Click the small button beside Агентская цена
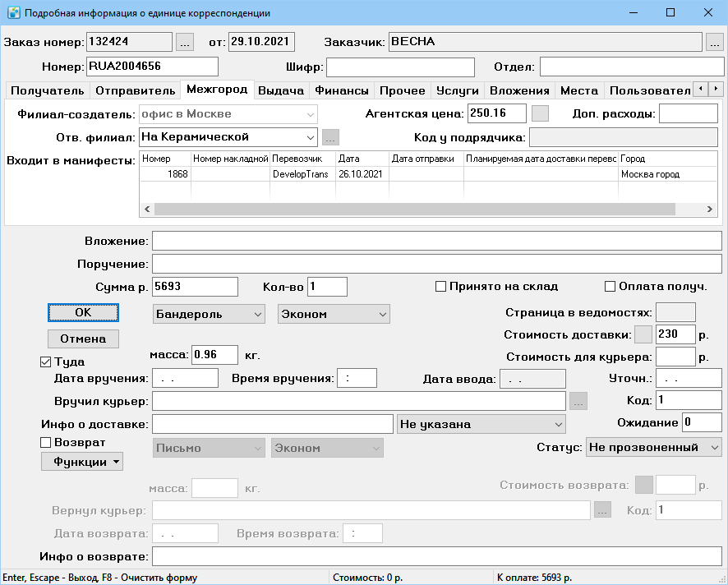Viewport: 728px width, 585px height. [x=540, y=113]
